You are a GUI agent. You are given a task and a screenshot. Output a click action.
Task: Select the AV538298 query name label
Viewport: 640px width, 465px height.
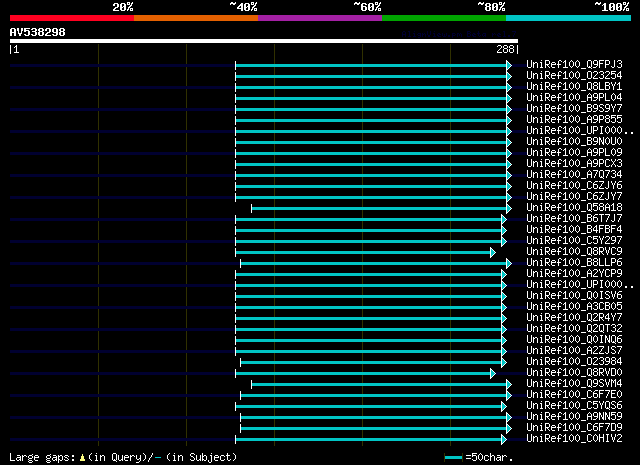38,32
